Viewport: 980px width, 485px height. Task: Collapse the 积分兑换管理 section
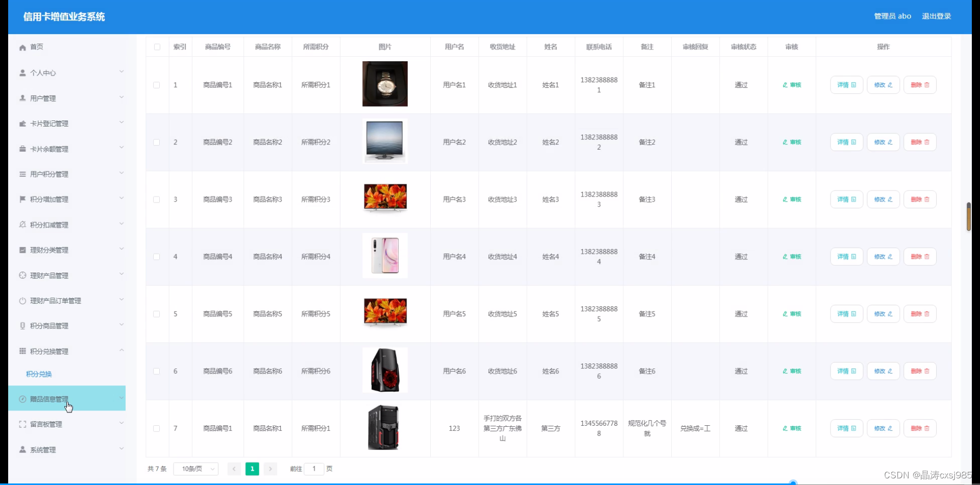click(121, 350)
